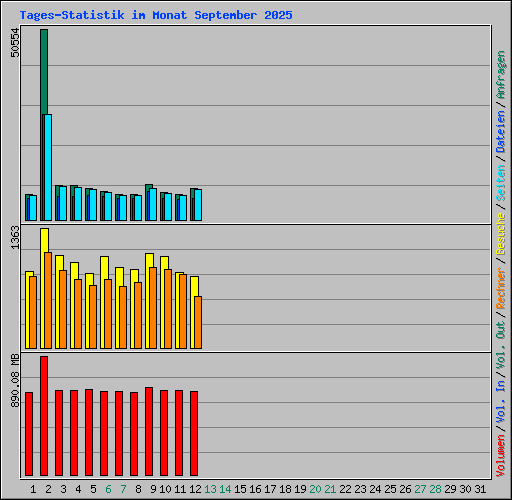Click the tall green Anfragen bar for day 2
Image resolution: width=512 pixels, height=500 pixels.
(x=44, y=72)
